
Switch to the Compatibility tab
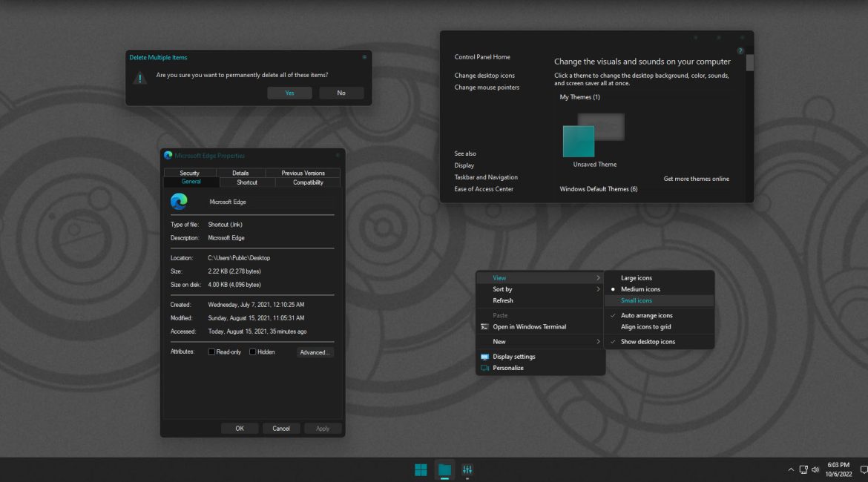tap(308, 182)
